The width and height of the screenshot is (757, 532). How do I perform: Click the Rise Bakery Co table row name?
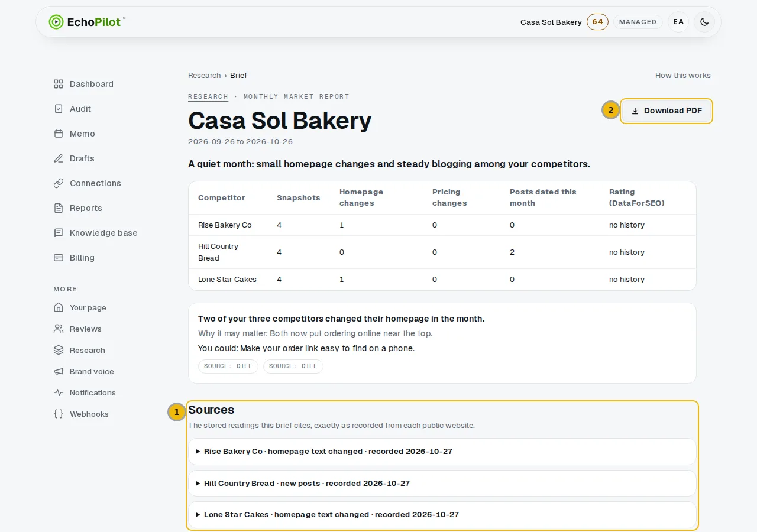click(225, 225)
